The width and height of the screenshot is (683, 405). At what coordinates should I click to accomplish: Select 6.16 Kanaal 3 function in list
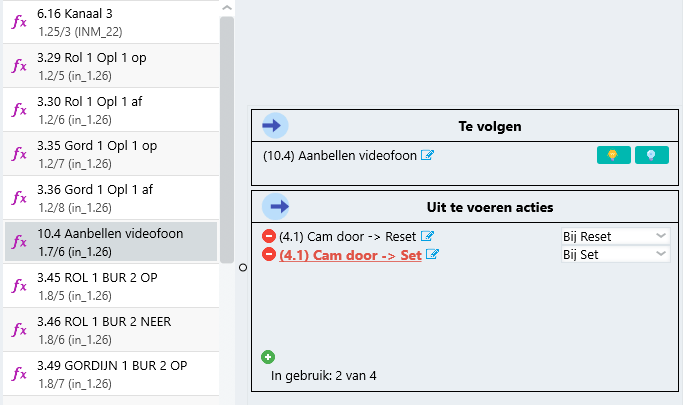click(x=111, y=22)
